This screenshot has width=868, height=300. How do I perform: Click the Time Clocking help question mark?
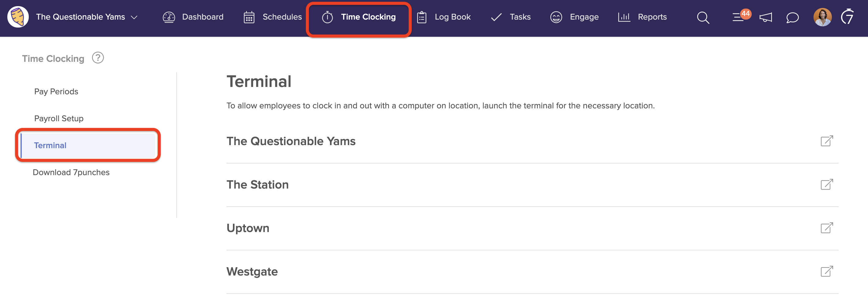98,58
